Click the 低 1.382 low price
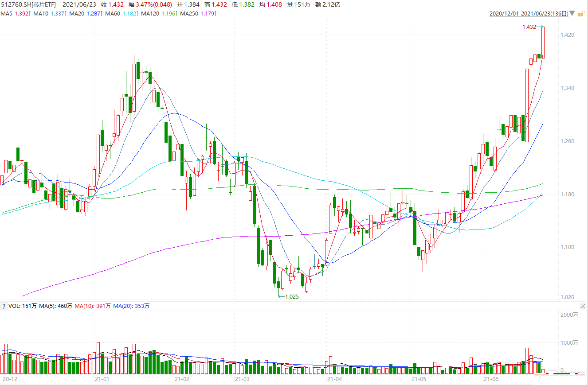Screen dimensions: 588x385 243,4
